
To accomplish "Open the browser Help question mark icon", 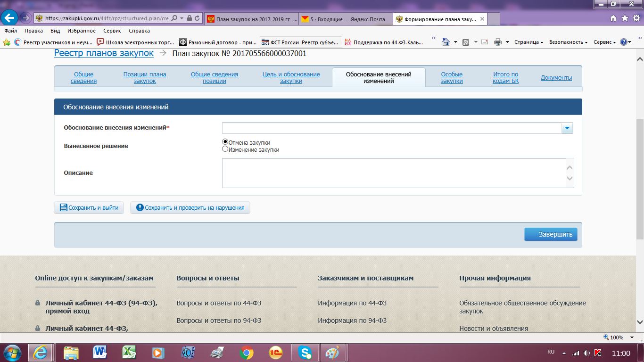I will (x=624, y=42).
